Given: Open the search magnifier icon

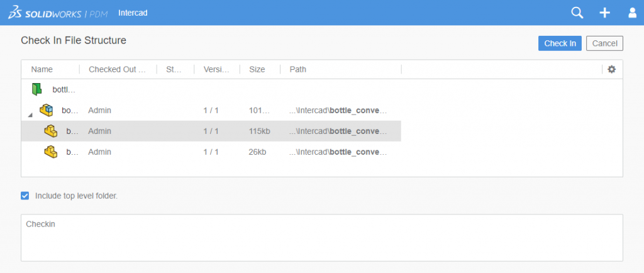Looking at the screenshot, I should pos(577,13).
